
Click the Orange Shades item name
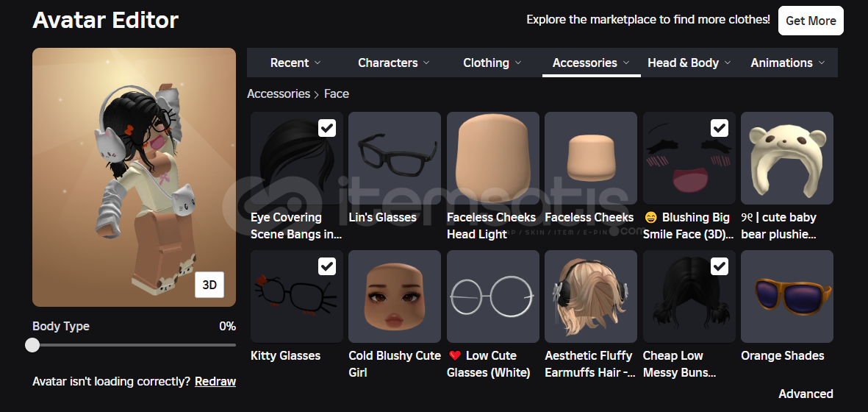(783, 355)
